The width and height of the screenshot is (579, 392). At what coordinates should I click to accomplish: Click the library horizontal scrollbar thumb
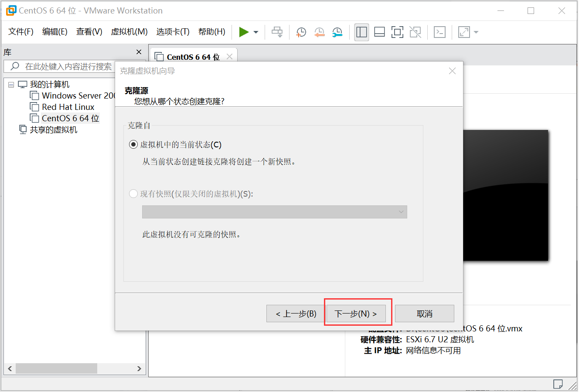pos(56,368)
